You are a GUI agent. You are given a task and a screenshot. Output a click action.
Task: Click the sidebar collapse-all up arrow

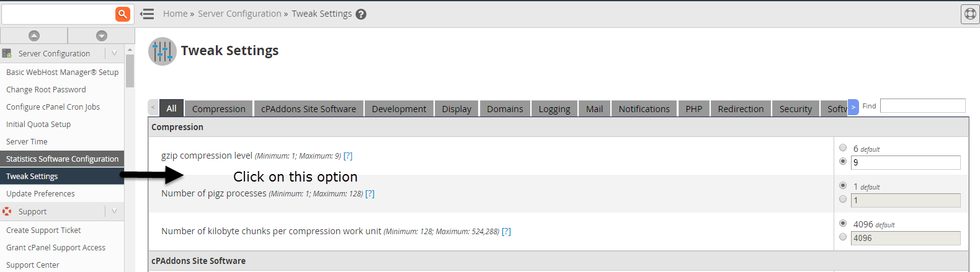(34, 36)
